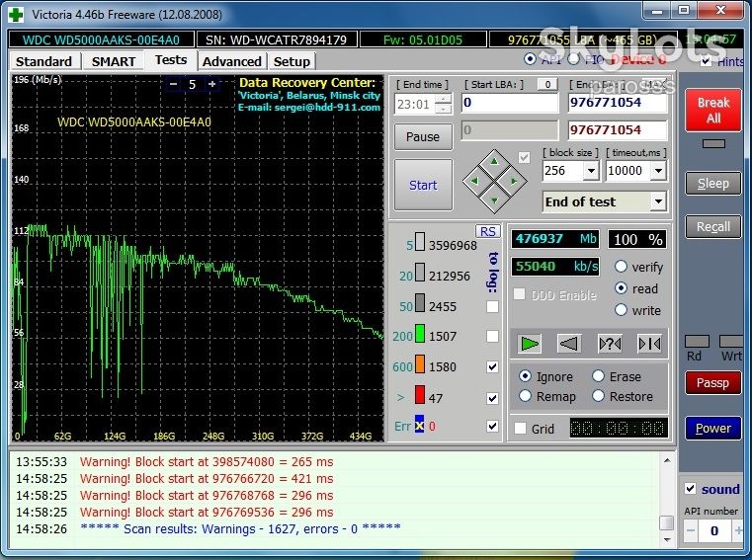
Task: Click the red >600 ms color swatch
Action: [420, 395]
